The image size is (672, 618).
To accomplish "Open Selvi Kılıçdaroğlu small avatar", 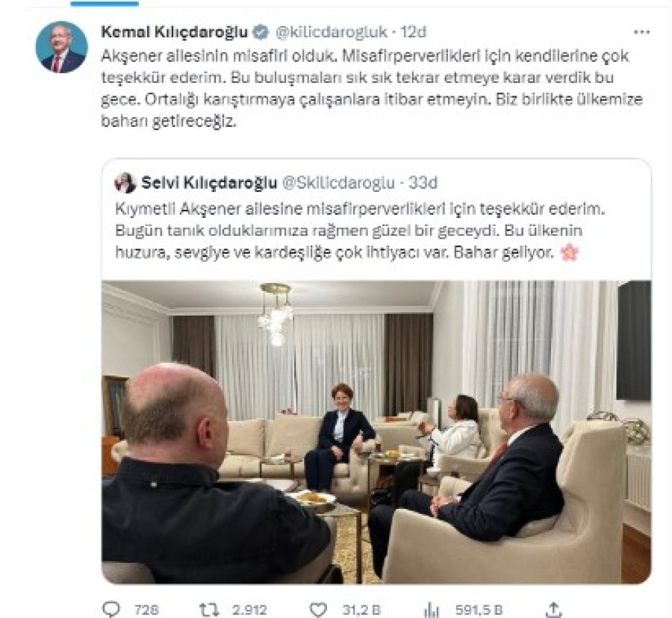I will [125, 183].
